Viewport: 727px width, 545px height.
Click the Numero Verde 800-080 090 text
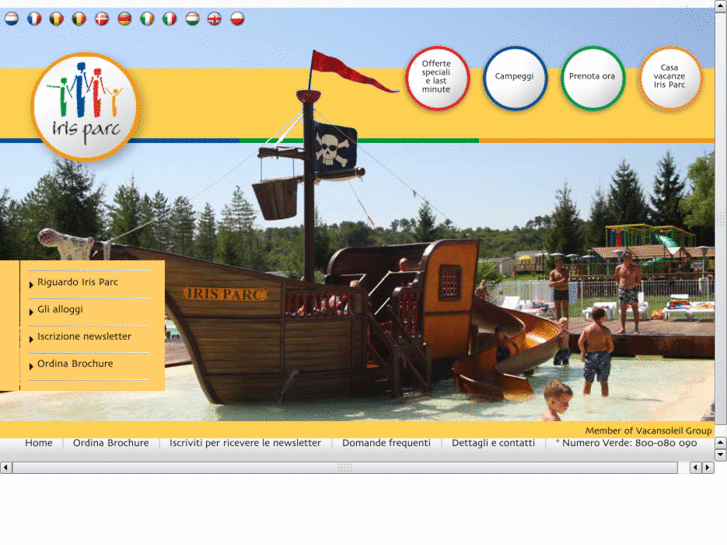click(x=626, y=443)
